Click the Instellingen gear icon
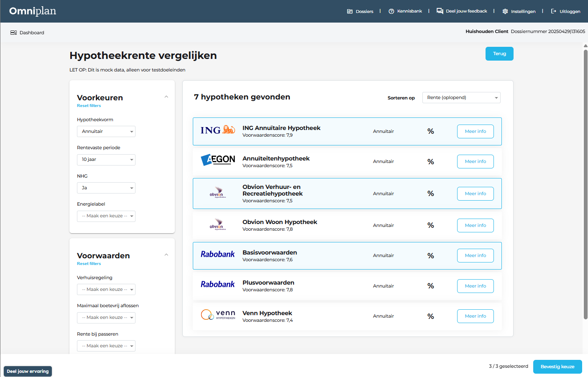588x377 pixels. [x=505, y=11]
